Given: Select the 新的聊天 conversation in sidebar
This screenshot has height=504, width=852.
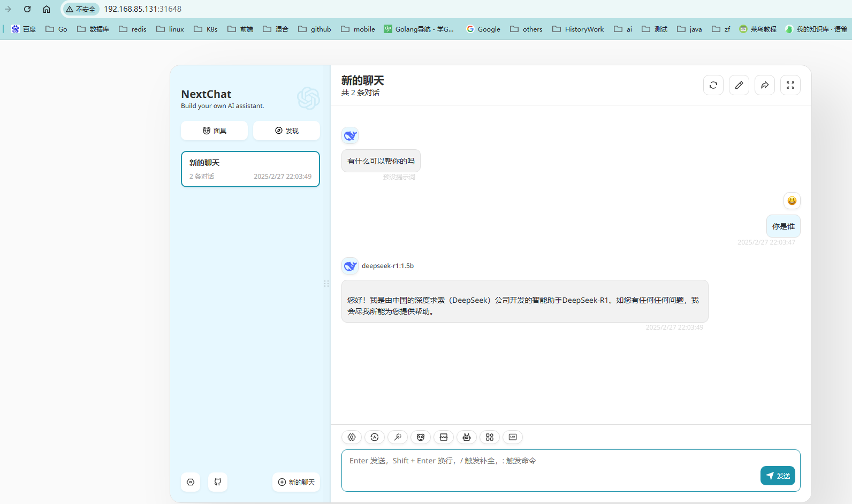Looking at the screenshot, I should tap(250, 169).
